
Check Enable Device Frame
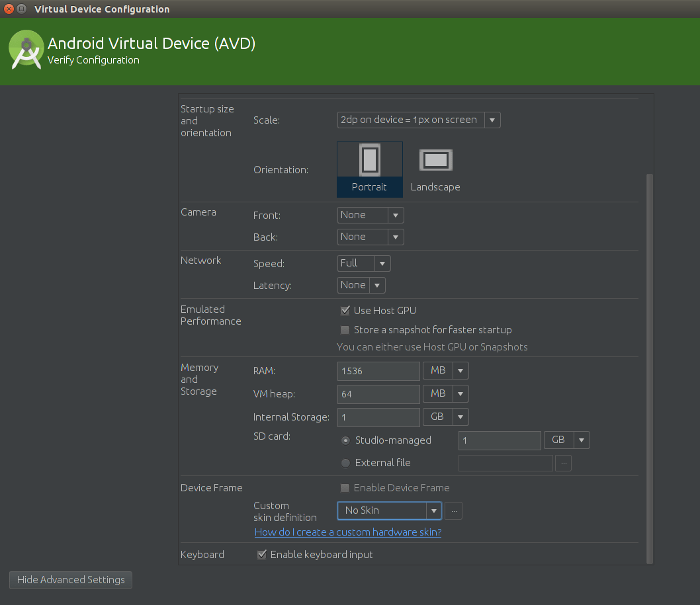click(345, 488)
